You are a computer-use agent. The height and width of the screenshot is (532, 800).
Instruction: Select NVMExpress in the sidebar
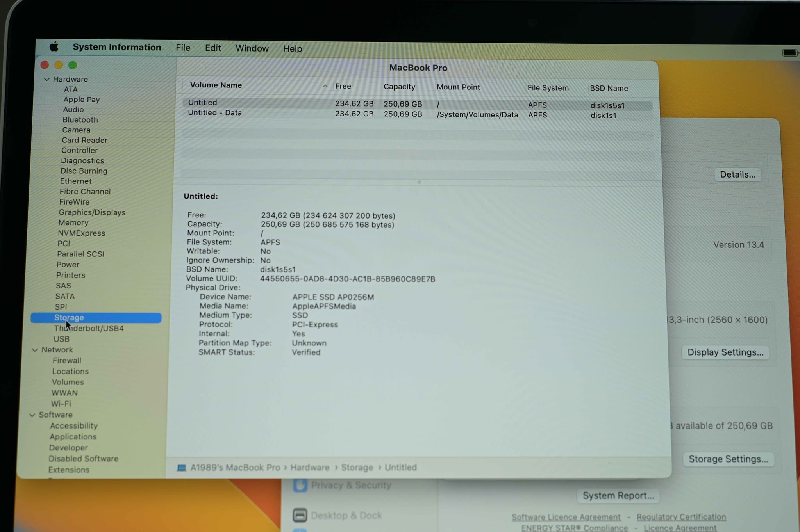click(x=82, y=233)
